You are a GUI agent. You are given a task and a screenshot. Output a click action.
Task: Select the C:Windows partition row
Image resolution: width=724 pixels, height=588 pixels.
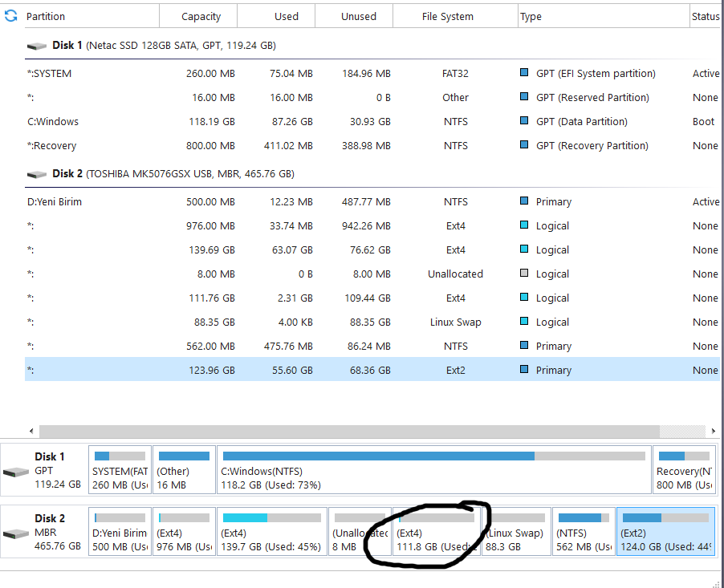[372, 121]
